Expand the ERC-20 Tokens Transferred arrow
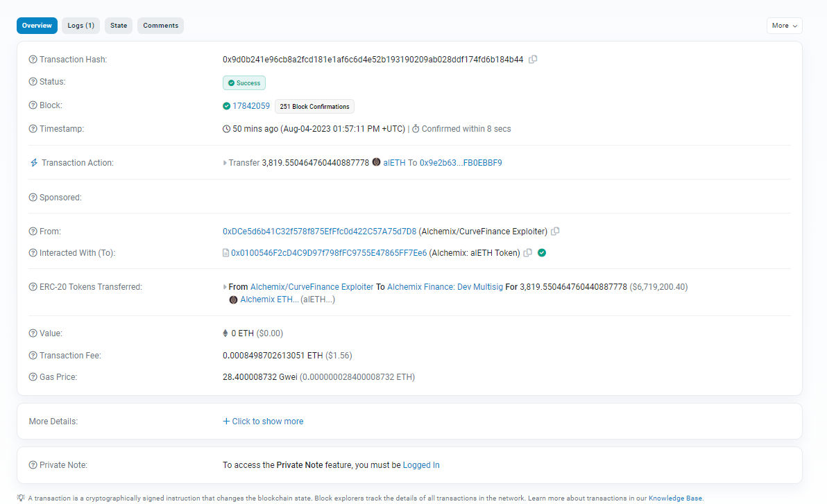 [x=225, y=287]
